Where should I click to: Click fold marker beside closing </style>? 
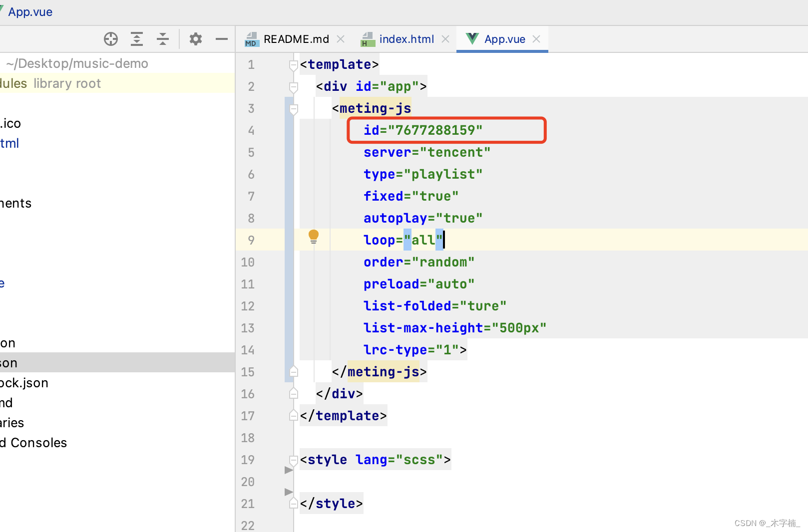point(294,504)
